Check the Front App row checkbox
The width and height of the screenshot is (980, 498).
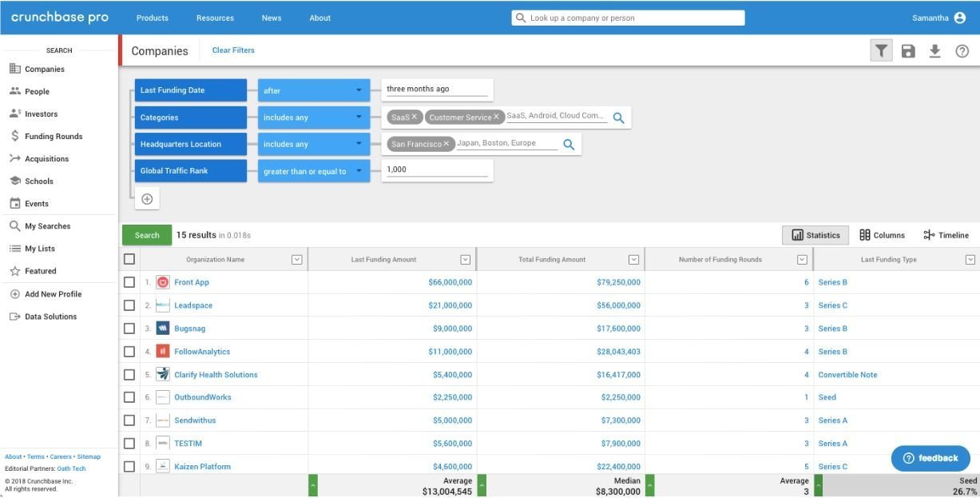(129, 282)
